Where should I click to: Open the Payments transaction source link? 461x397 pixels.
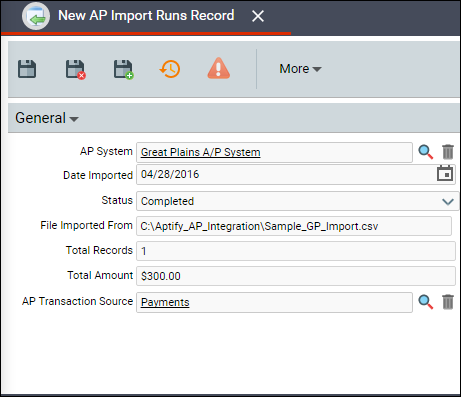pyautogui.click(x=165, y=302)
